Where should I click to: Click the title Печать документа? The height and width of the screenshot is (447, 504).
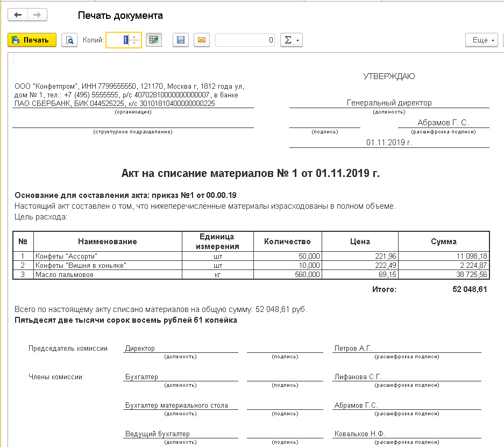pyautogui.click(x=120, y=16)
